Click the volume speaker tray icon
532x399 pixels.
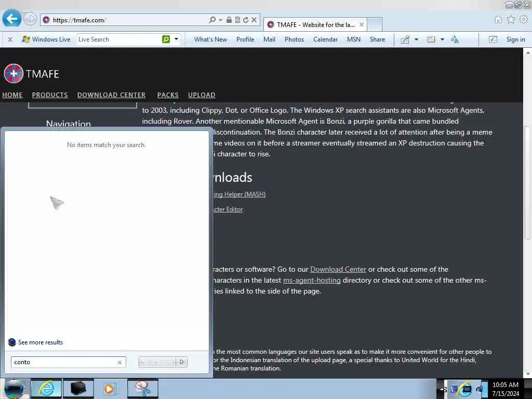tap(480, 390)
